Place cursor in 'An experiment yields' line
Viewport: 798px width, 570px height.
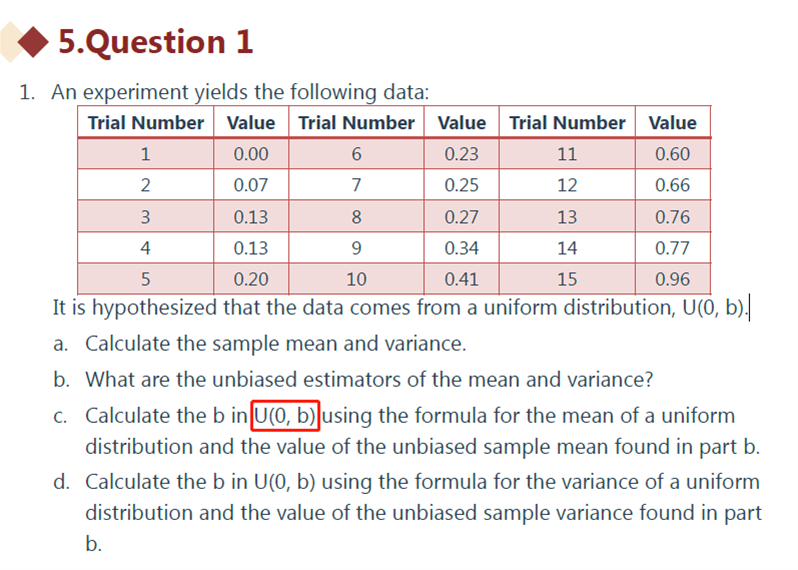click(240, 92)
